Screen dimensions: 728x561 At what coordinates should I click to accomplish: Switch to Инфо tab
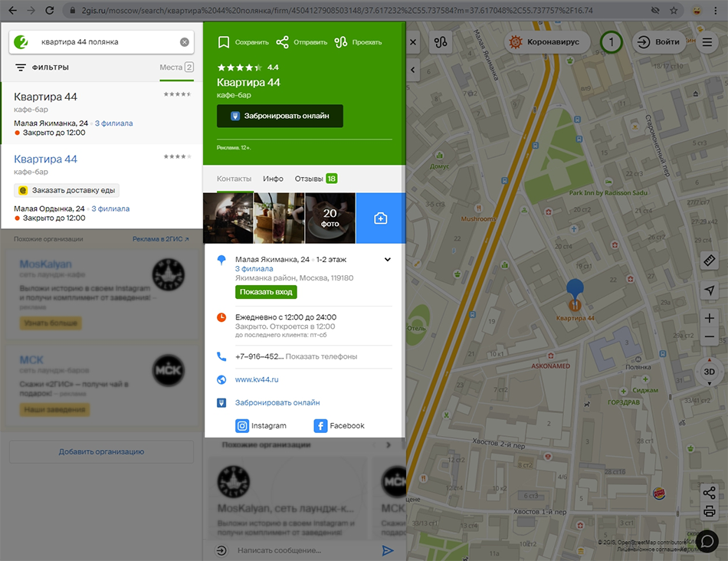pos(273,179)
